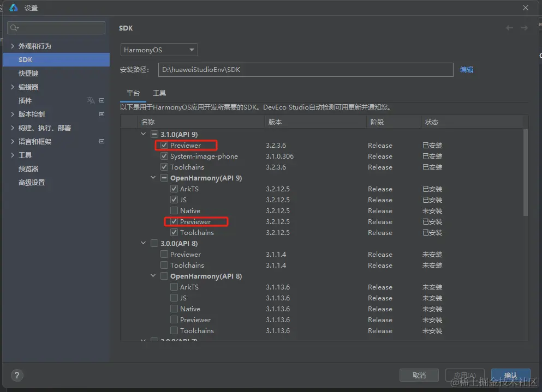Check Native 3.1.13.6 checkbox
Screen dimensions: 542x392
(174, 309)
